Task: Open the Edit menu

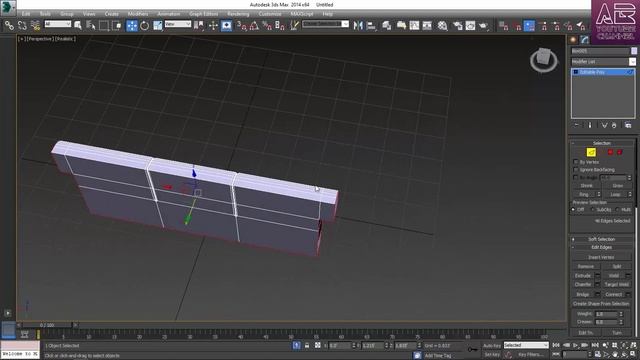Action: tap(26, 14)
